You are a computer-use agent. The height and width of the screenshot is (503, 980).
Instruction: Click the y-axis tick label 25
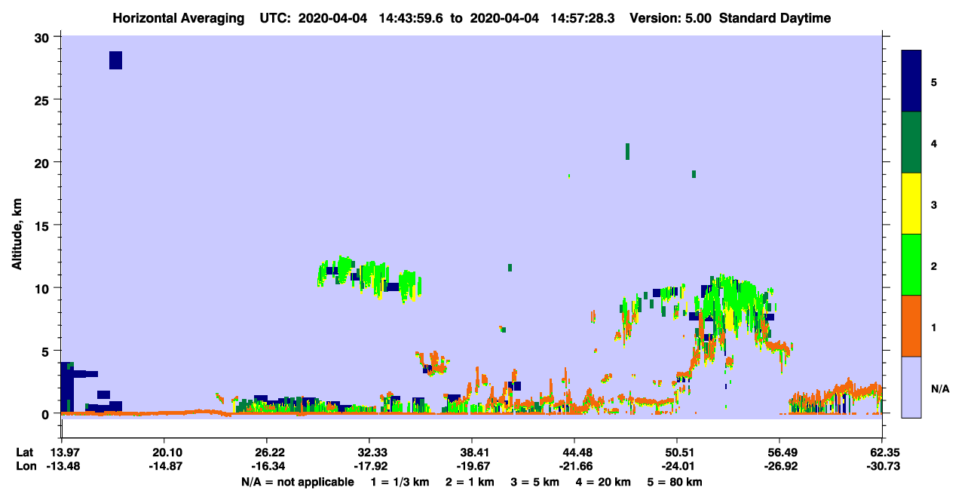43,100
